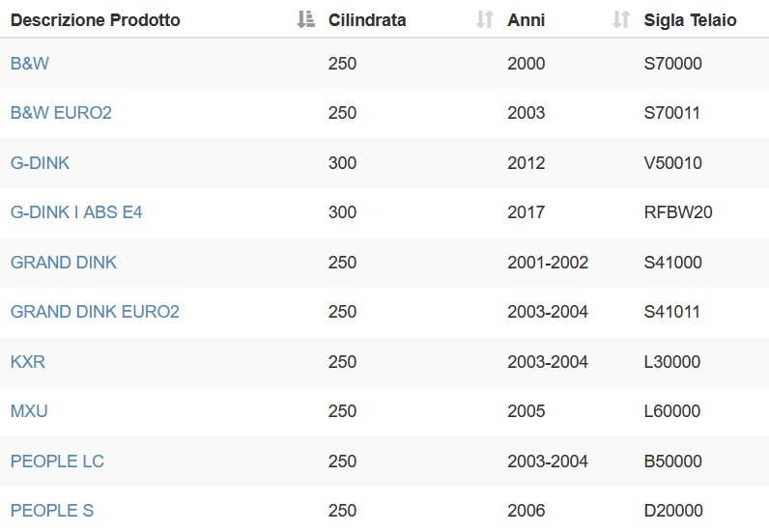
Task: Select the 2001-2002 year cell
Action: 548,263
